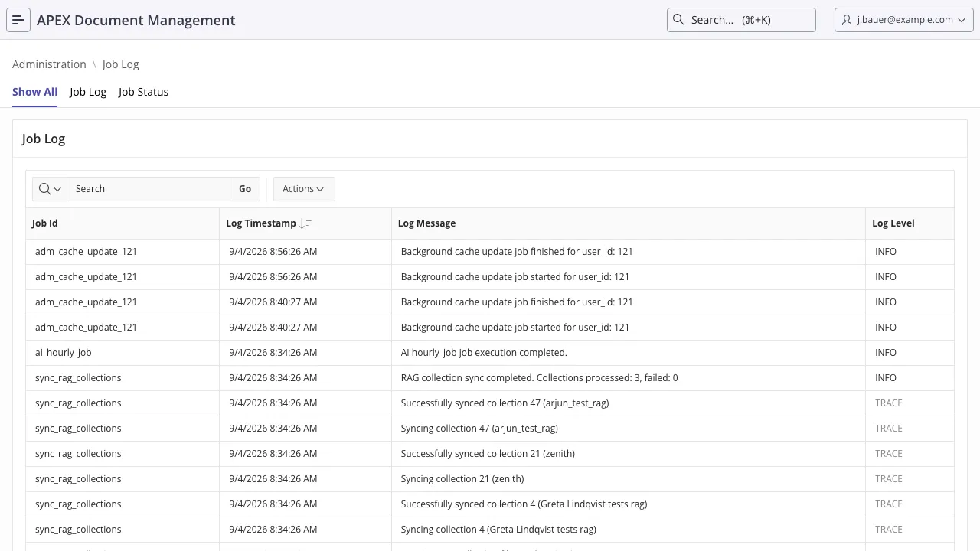Toggle the navigation menu hamburger icon
Screen dimensions: 980x551
(x=18, y=20)
